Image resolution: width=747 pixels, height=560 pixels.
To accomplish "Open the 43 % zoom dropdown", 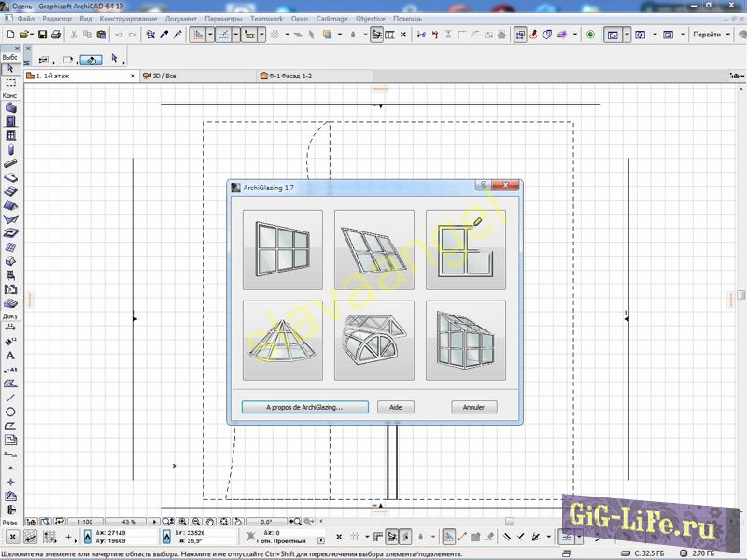I will [127, 522].
